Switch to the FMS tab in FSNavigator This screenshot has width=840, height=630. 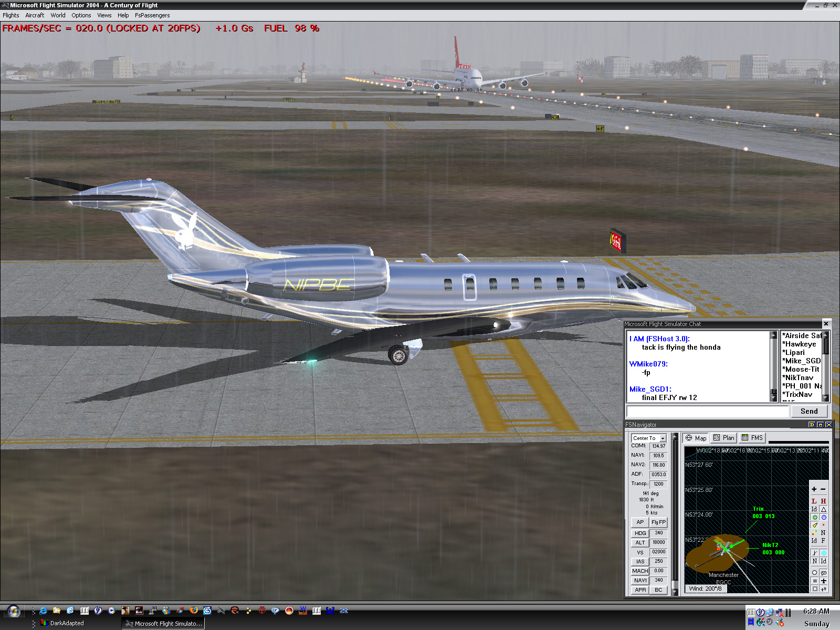click(x=752, y=438)
